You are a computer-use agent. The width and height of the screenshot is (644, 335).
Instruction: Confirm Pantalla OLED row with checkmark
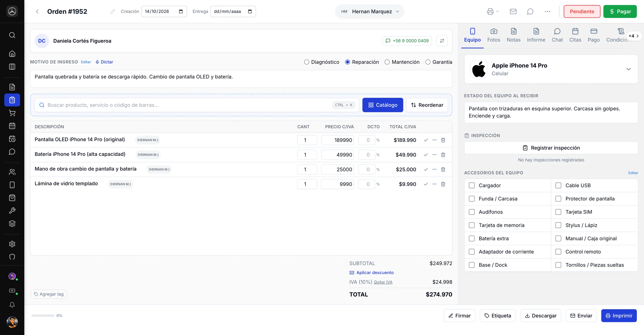tap(426, 140)
